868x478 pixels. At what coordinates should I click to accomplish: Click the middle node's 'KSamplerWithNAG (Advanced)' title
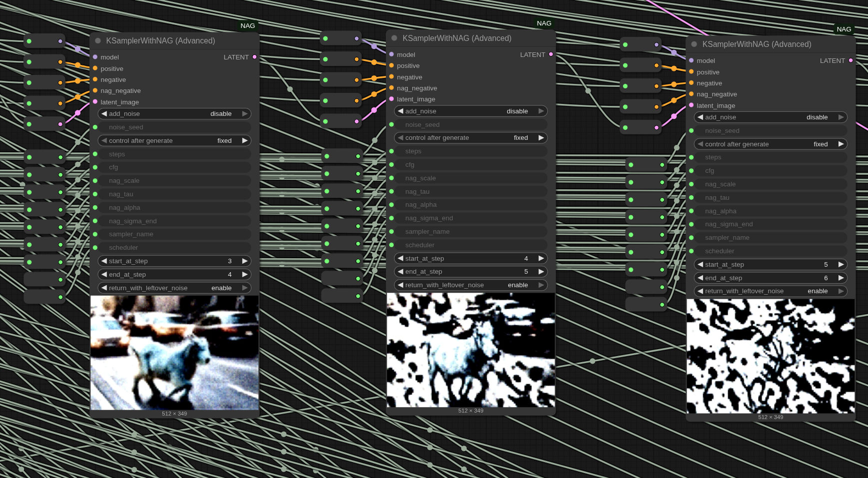pos(457,38)
